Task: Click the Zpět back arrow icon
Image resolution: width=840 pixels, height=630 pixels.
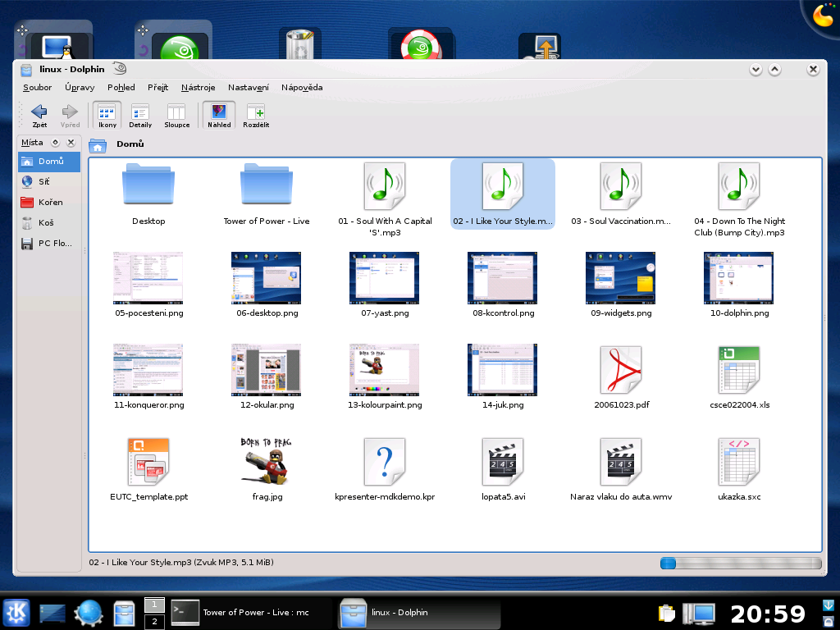Action: (39, 112)
